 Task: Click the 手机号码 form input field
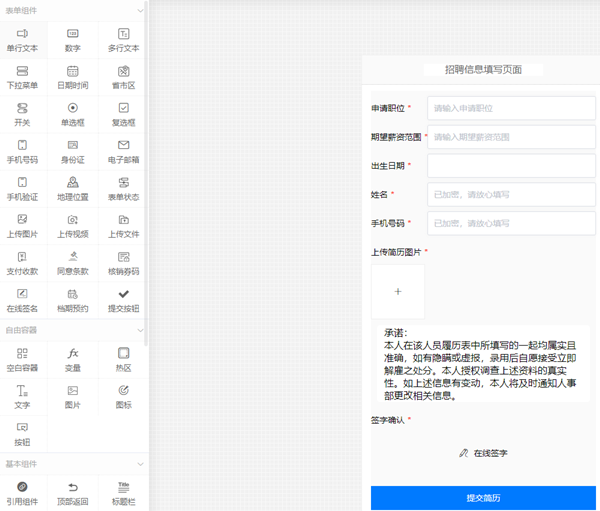pyautogui.click(x=511, y=223)
